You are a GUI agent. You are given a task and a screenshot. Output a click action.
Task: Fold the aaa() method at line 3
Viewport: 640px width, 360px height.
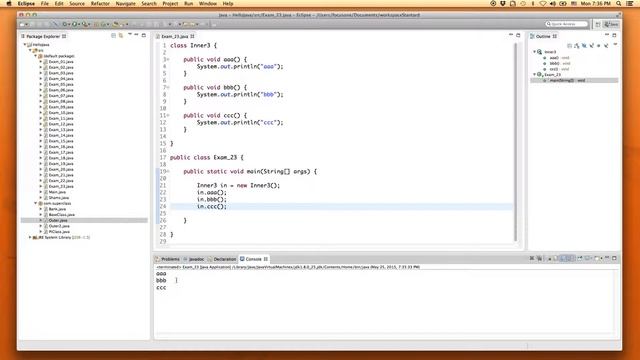(168, 60)
